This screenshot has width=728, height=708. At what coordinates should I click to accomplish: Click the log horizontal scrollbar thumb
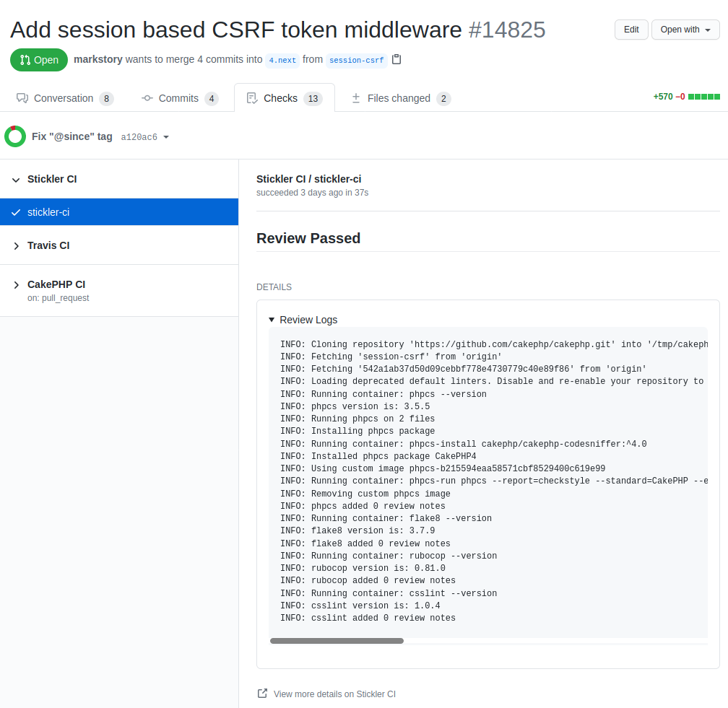coord(337,641)
